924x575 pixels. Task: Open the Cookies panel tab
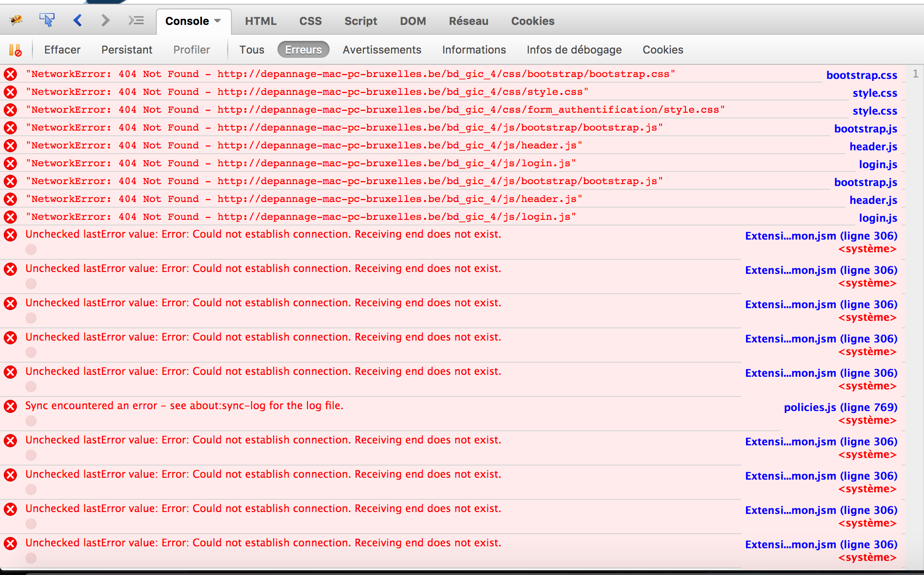coord(532,21)
